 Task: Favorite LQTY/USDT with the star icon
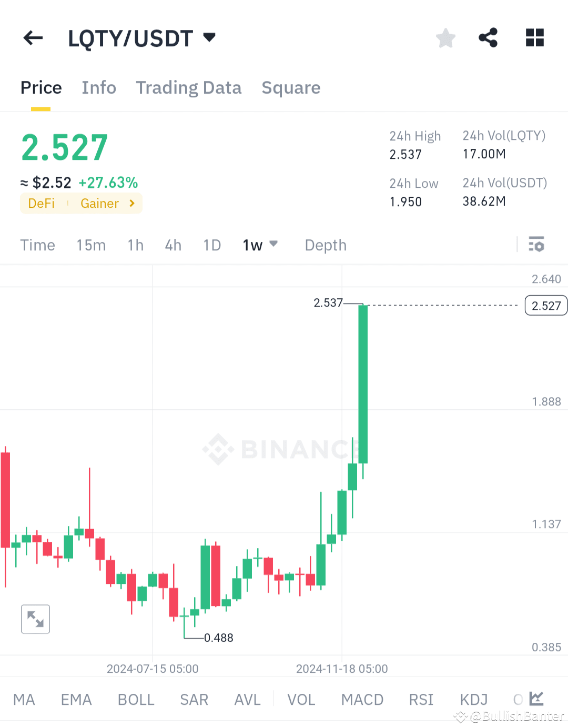pyautogui.click(x=445, y=37)
